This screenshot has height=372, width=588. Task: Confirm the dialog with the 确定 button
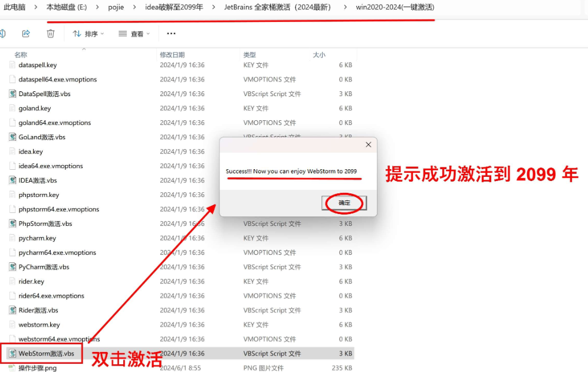point(344,203)
